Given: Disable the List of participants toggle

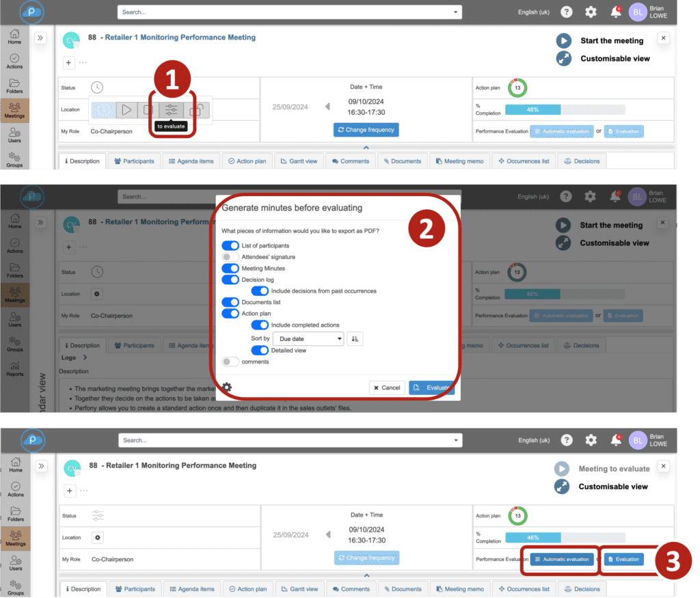Looking at the screenshot, I should point(230,245).
